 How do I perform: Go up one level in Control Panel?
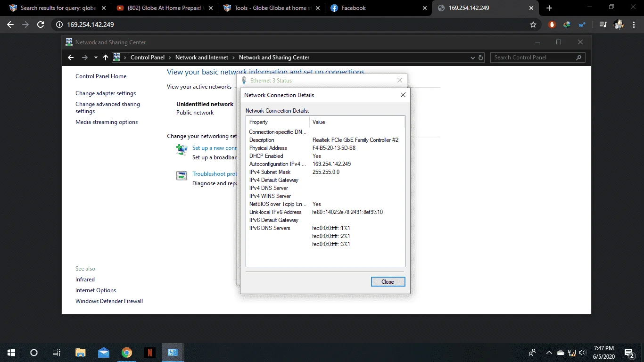tap(105, 58)
